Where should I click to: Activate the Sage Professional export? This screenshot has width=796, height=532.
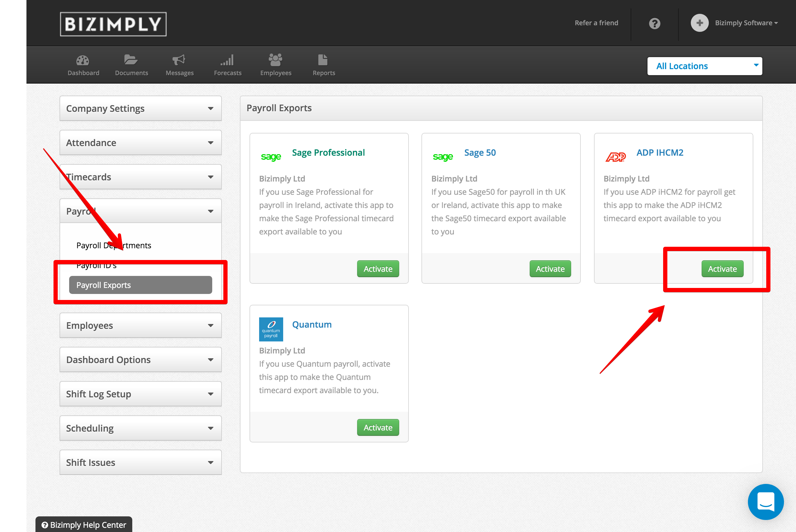(x=378, y=268)
